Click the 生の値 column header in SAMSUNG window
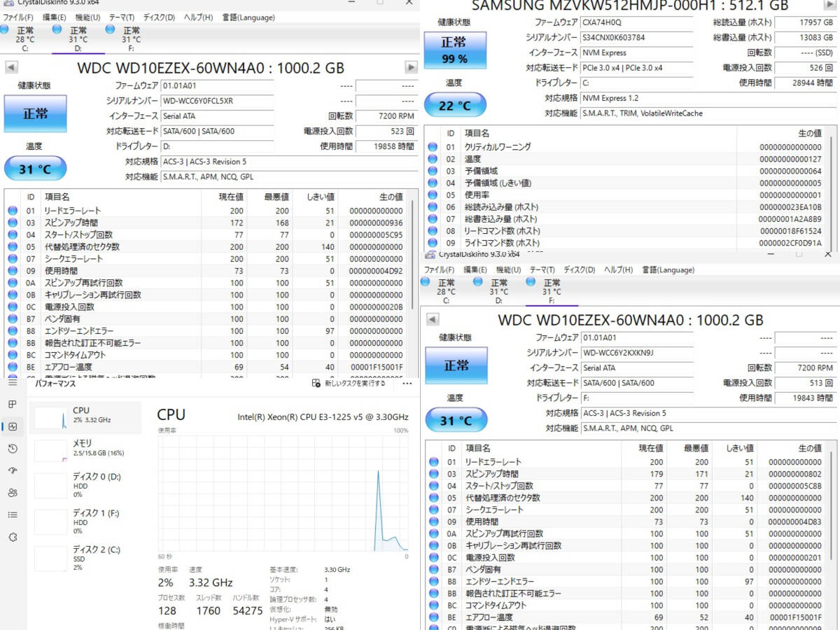 (x=810, y=133)
